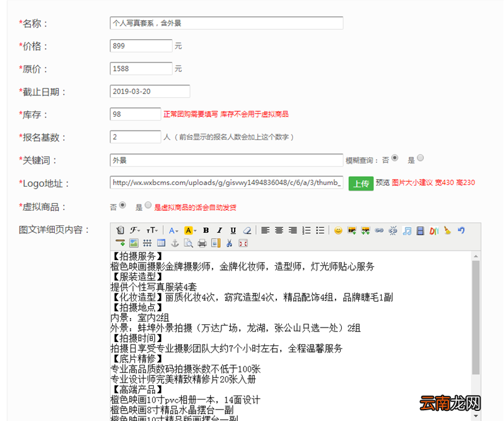
Task: Toggle bold formatting
Action: click(206, 230)
